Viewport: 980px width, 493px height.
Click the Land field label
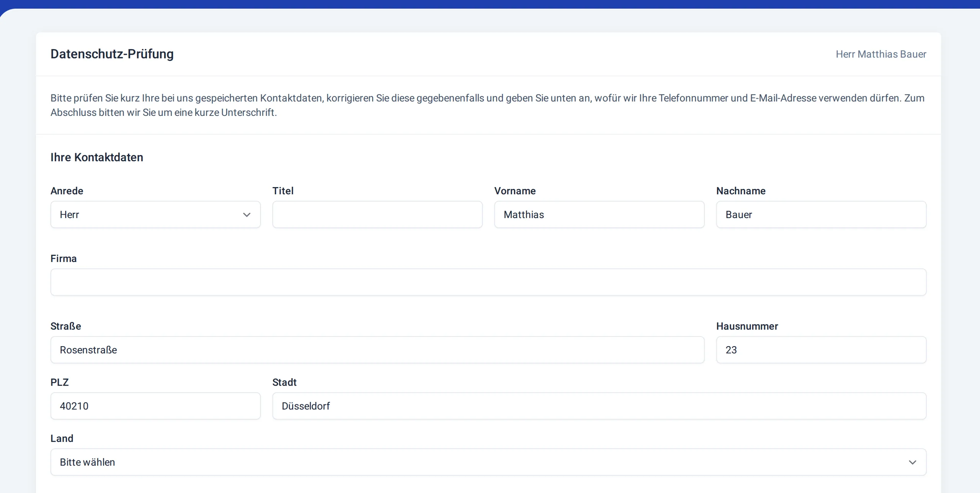coord(62,438)
